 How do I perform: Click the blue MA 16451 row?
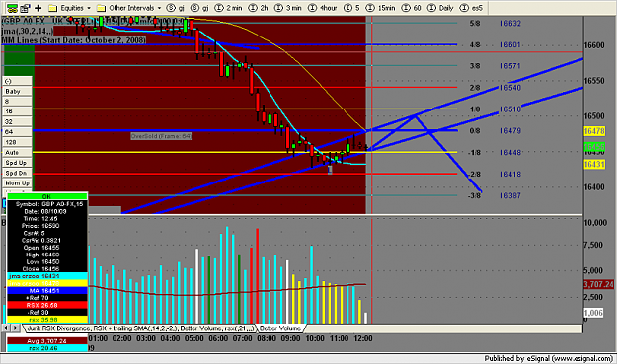[x=47, y=290]
